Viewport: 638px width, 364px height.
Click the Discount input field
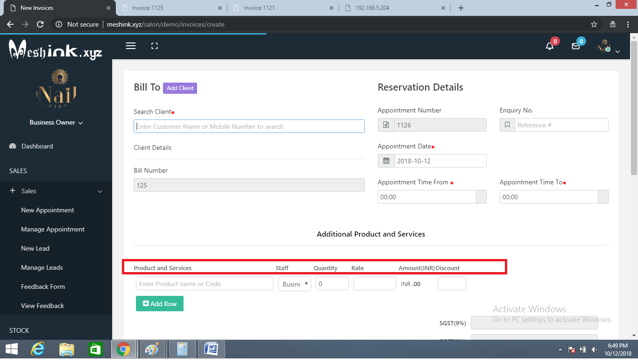pyautogui.click(x=452, y=284)
